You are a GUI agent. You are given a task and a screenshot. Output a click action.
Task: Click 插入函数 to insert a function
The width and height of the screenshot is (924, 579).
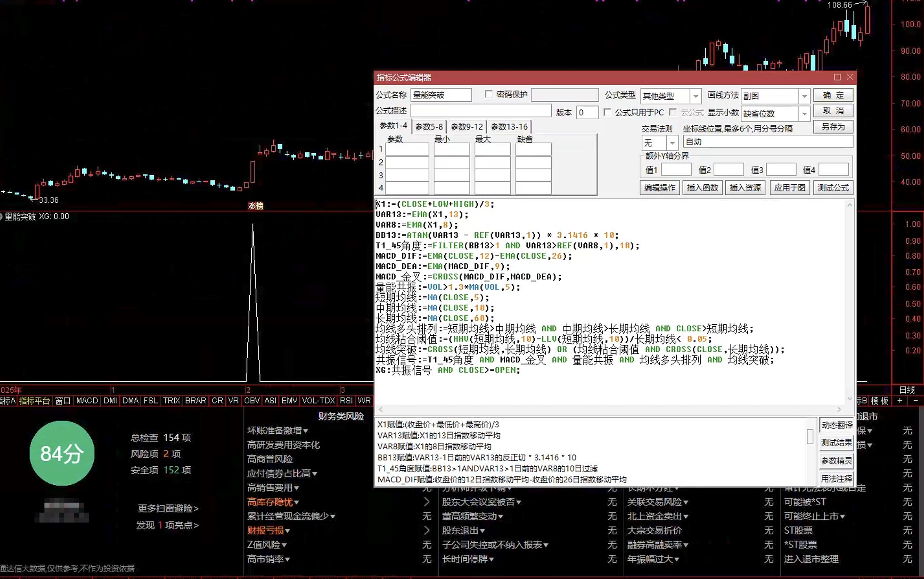click(702, 188)
